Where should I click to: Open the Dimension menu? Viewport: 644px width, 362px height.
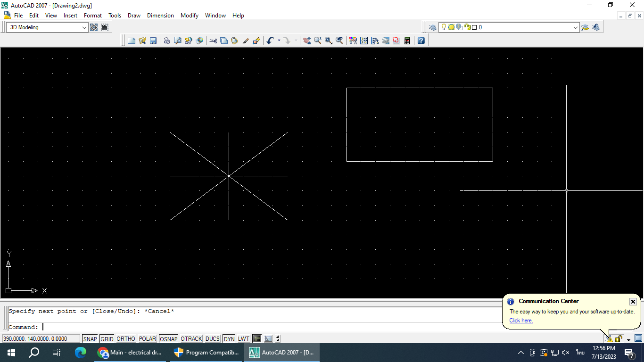[160, 16]
